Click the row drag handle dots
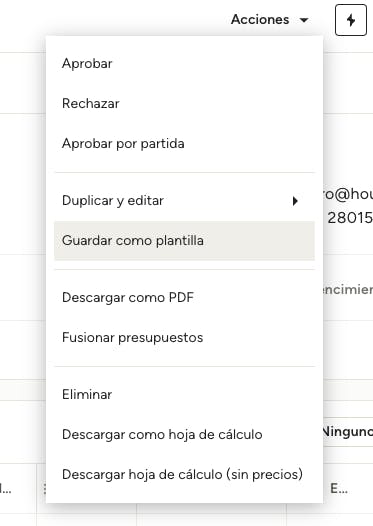 [45, 489]
